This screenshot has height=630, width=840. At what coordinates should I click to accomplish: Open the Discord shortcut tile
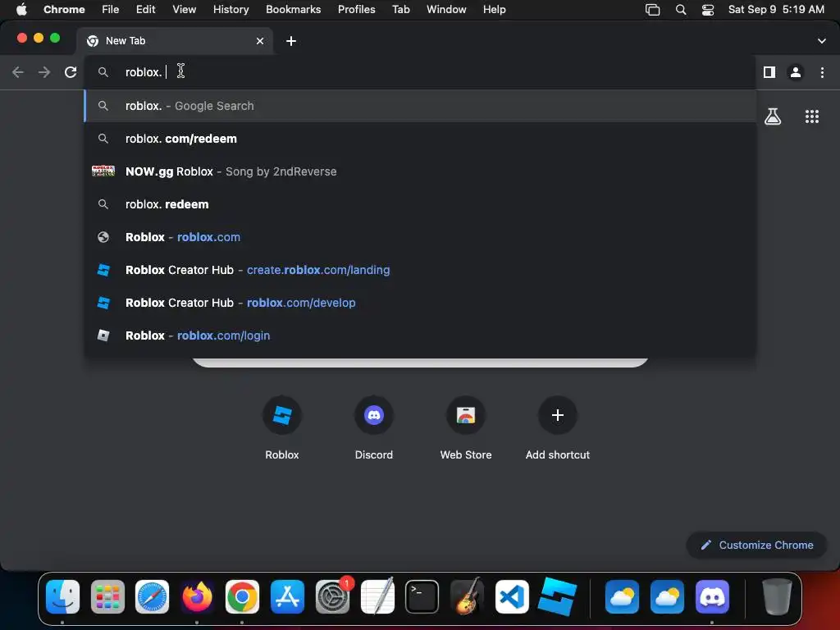(x=374, y=428)
